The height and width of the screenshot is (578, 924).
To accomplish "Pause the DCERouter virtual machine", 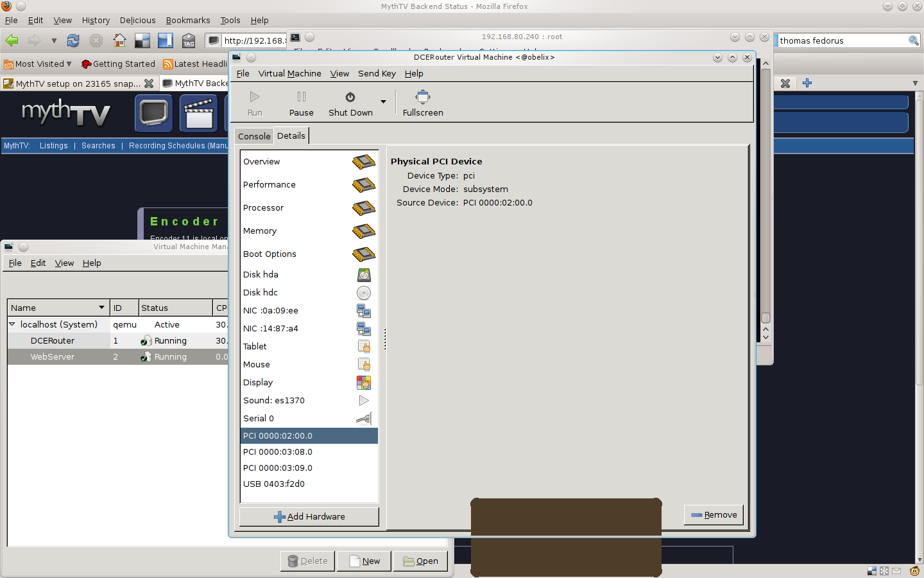I will (301, 103).
